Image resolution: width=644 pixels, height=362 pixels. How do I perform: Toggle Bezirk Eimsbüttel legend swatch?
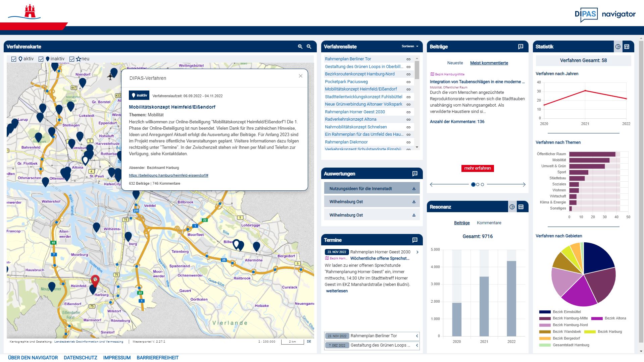[545, 312]
